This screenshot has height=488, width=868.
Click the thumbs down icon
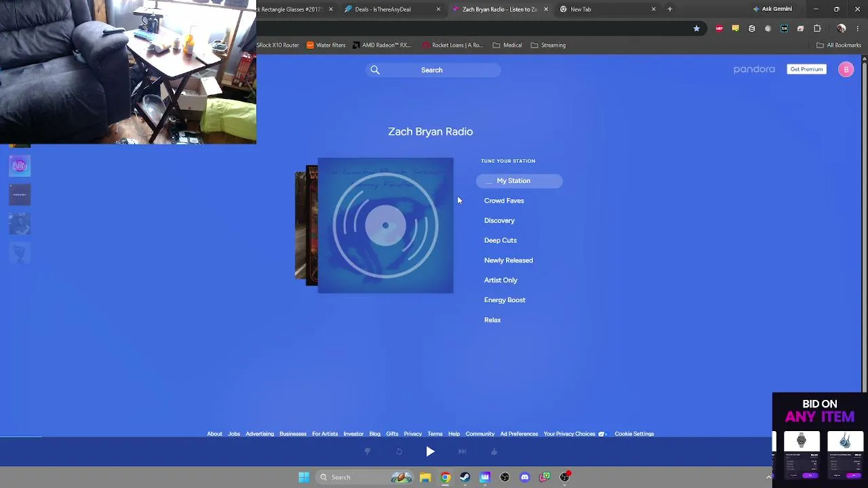[368, 451]
